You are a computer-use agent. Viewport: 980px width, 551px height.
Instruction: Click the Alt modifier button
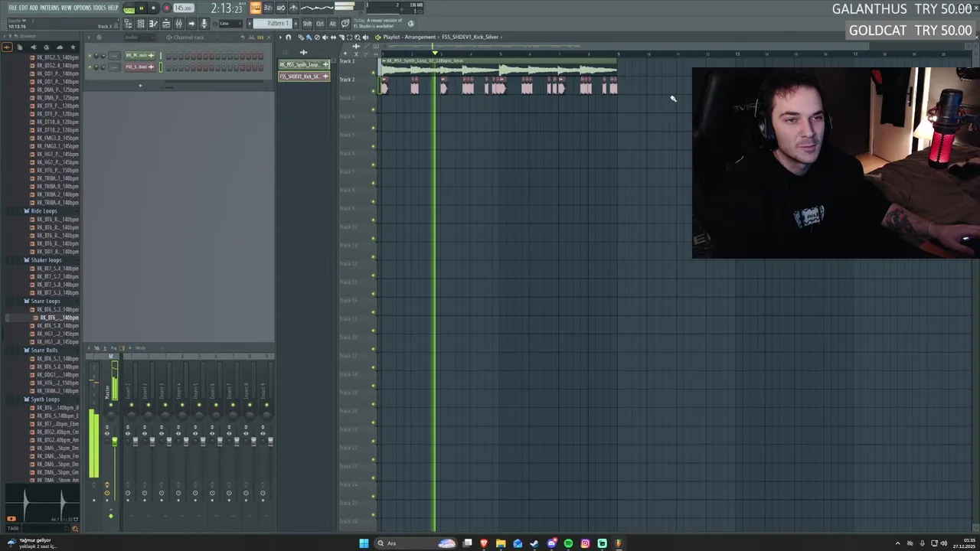tap(332, 24)
